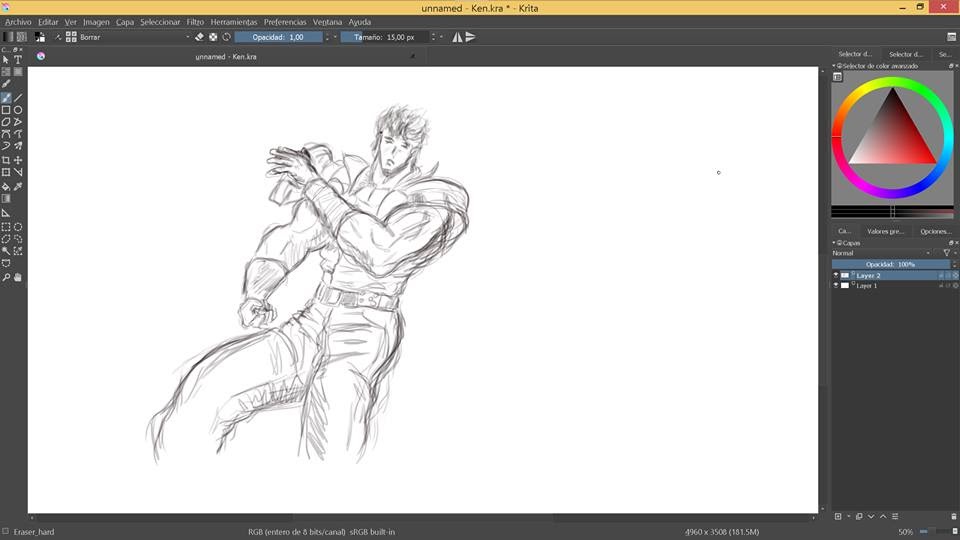
Task: Open the Herramientas menu
Action: (234, 22)
